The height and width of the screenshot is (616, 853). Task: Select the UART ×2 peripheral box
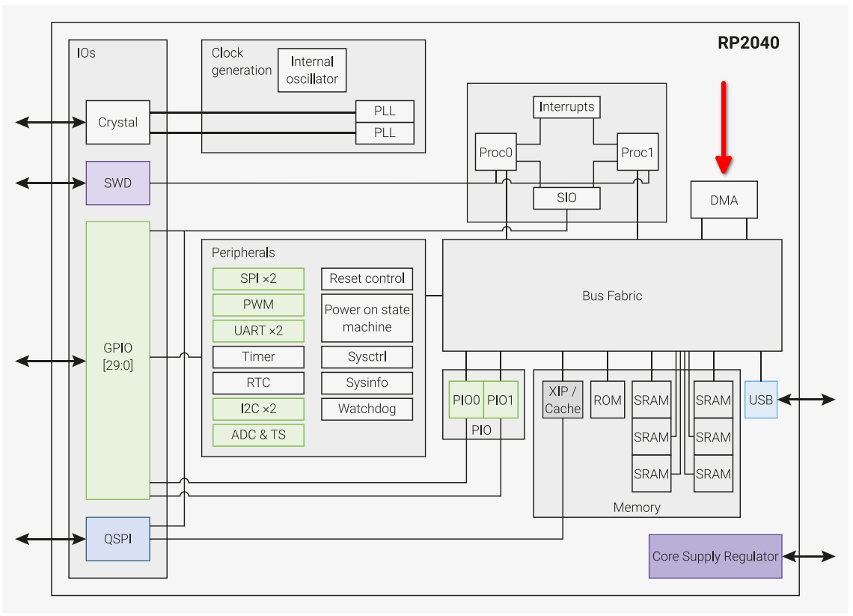258,331
